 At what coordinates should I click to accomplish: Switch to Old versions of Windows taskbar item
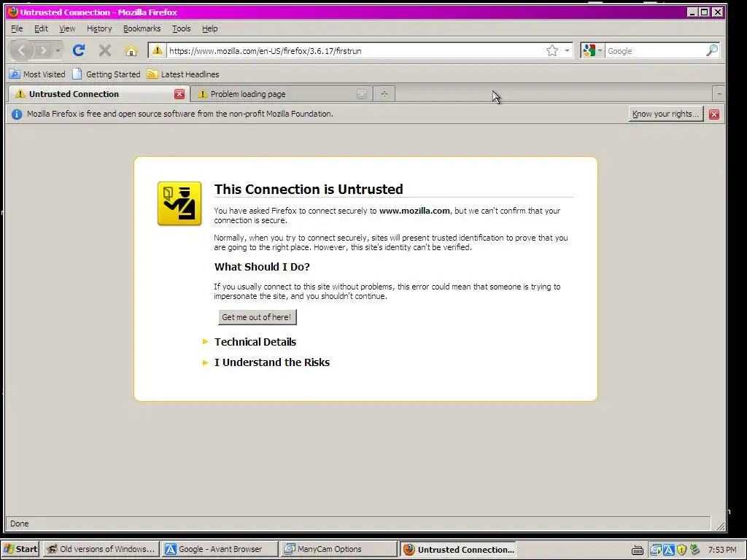101,549
